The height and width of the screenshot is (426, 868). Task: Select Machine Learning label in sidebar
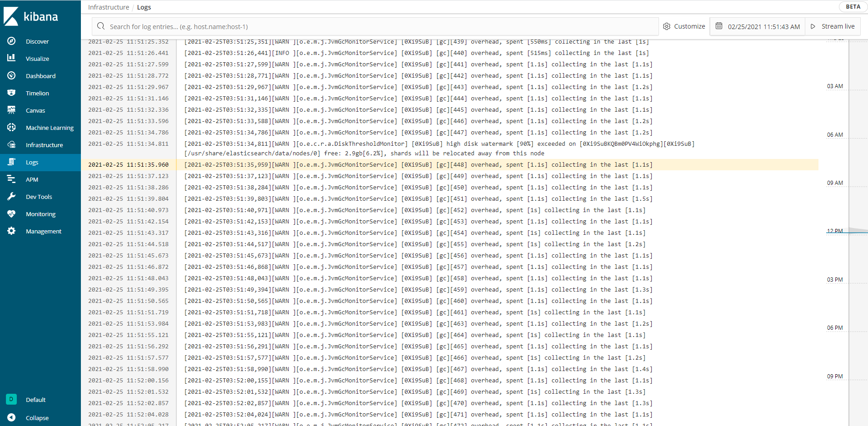coord(50,128)
